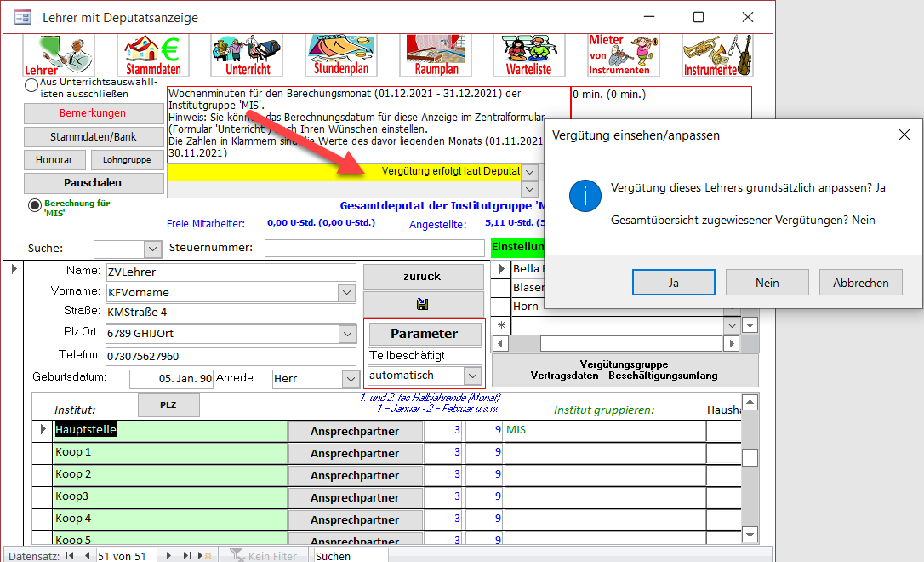Select 'Berechnung für MIS' radio button
924x562 pixels.
pyautogui.click(x=35, y=205)
